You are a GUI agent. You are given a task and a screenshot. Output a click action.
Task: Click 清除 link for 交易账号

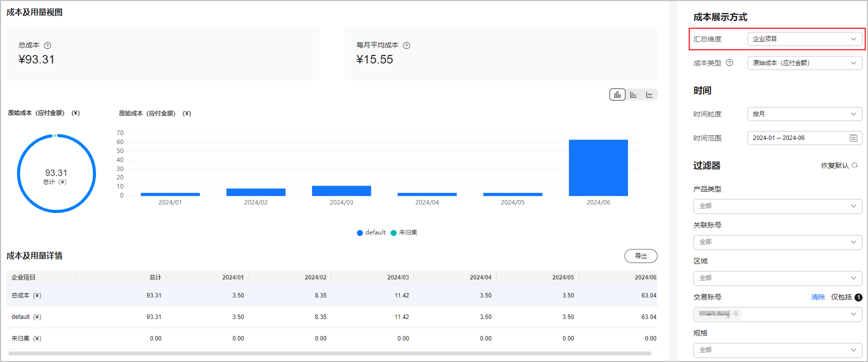tap(818, 297)
